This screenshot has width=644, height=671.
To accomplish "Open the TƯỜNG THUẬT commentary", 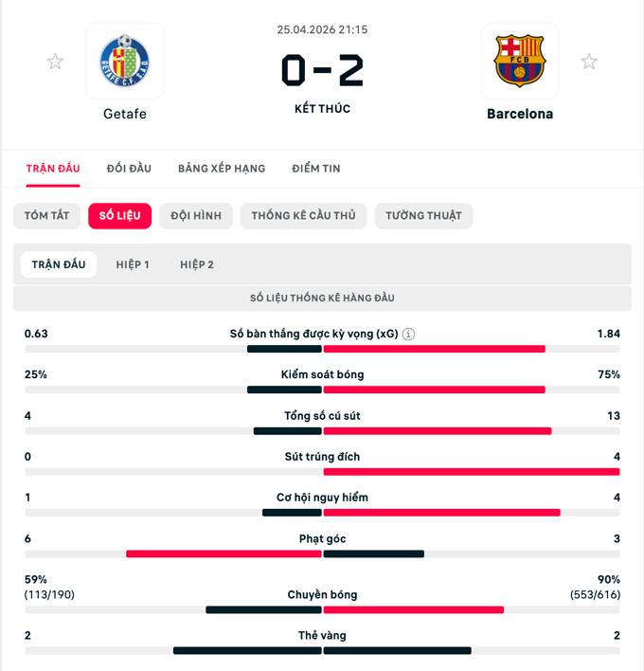I will coord(423,216).
